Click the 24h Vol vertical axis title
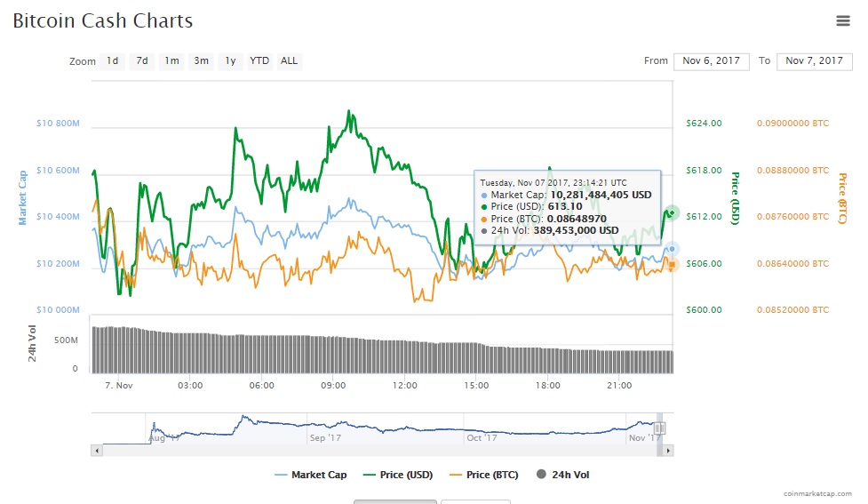The width and height of the screenshot is (868, 504). tap(32, 343)
